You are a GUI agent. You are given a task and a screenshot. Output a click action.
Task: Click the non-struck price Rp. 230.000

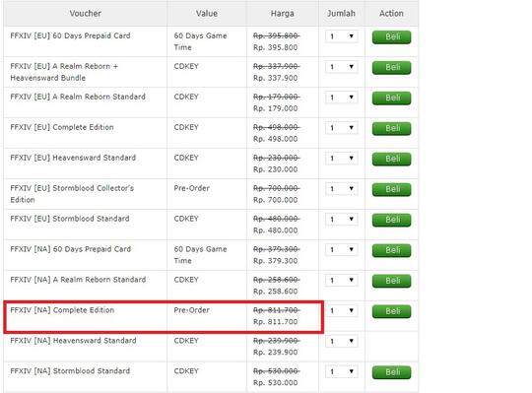pos(276,169)
